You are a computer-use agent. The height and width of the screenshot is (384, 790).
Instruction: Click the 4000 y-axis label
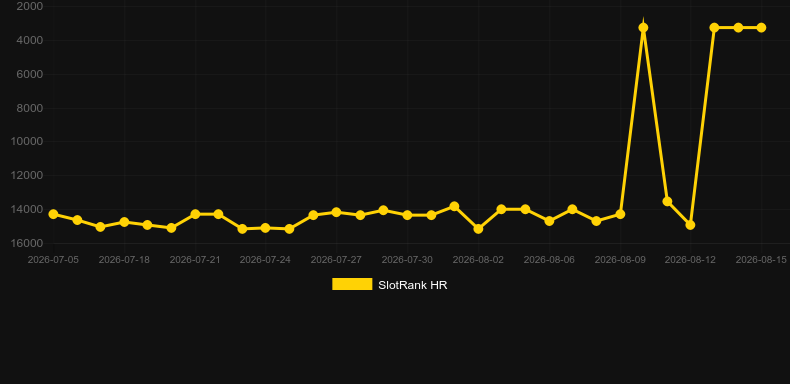pyautogui.click(x=30, y=40)
